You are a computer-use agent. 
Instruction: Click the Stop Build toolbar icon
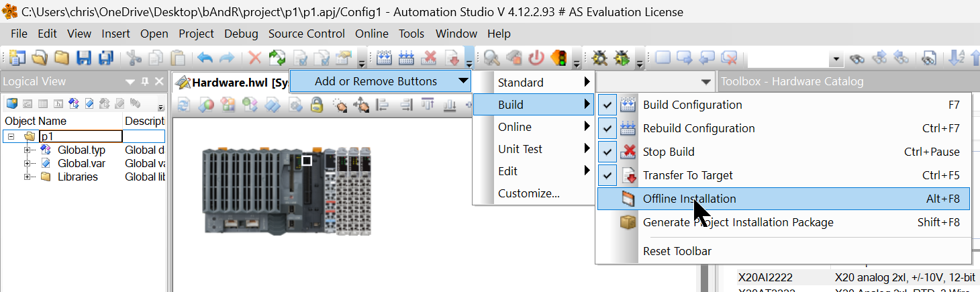[430, 58]
